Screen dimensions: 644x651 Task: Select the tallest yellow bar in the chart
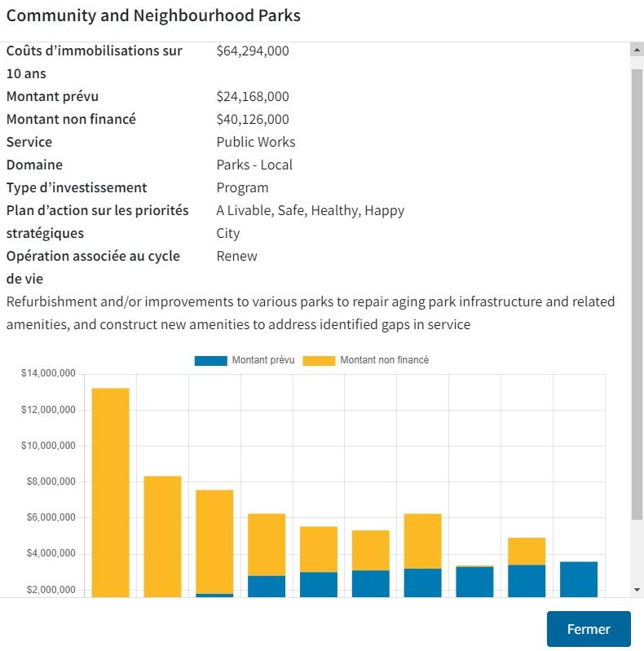click(110, 489)
